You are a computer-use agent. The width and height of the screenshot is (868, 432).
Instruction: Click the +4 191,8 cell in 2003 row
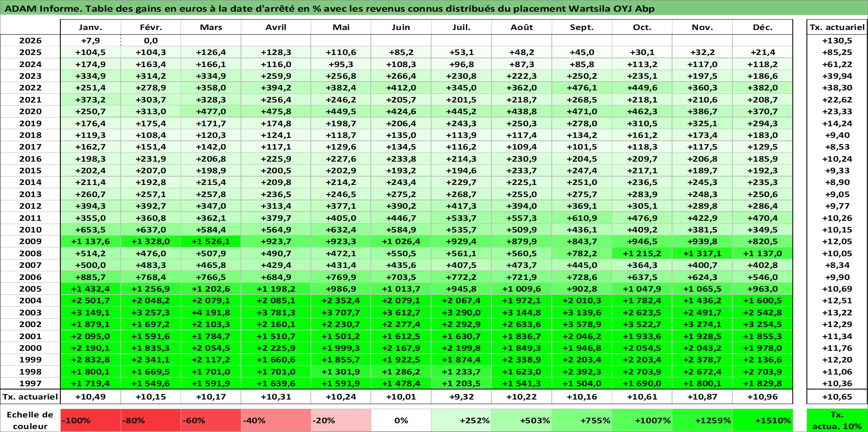click(211, 312)
